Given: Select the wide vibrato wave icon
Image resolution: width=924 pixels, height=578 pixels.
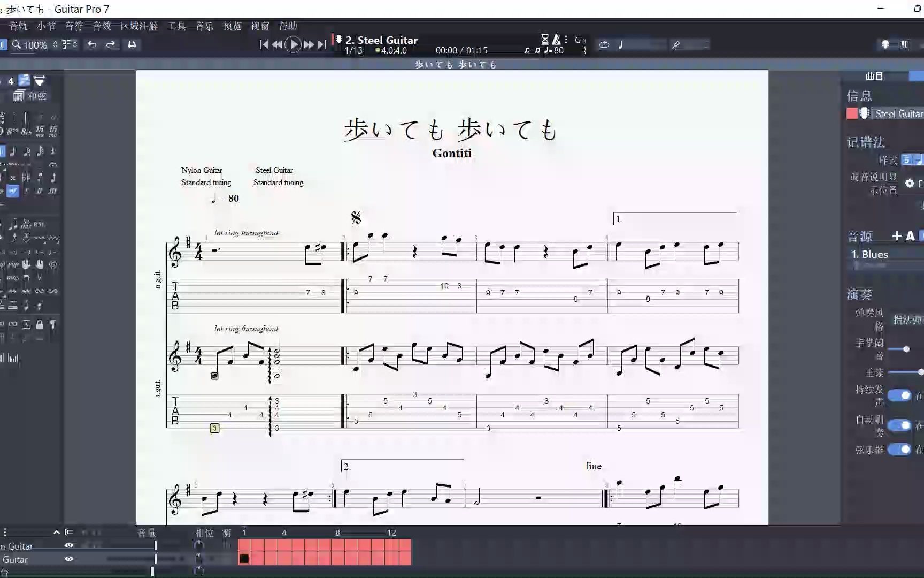Looking at the screenshot, I should pos(53,238).
